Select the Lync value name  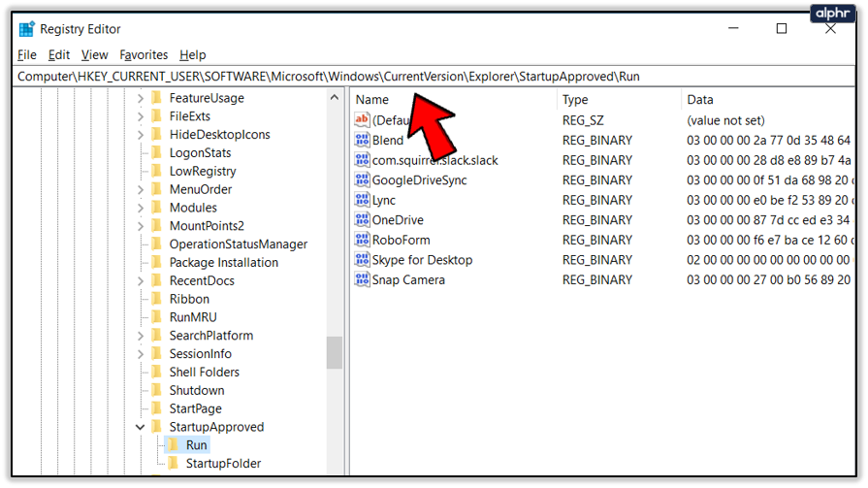(x=384, y=200)
